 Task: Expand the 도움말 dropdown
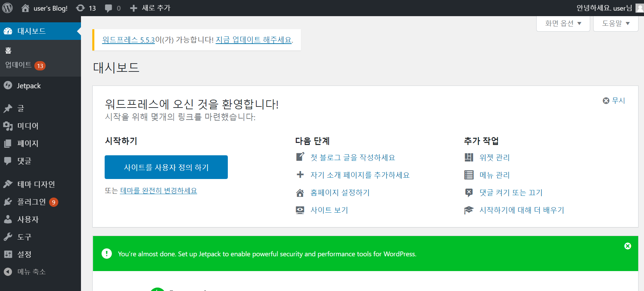pos(616,23)
